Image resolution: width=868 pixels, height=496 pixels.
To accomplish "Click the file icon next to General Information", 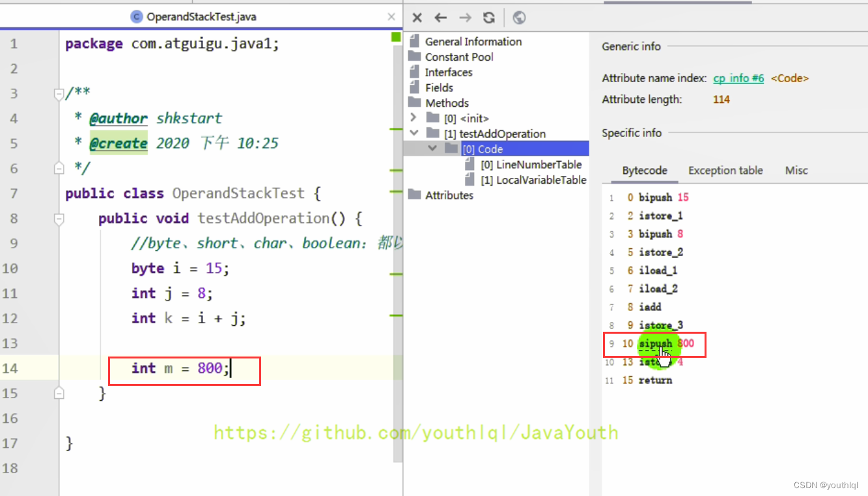I will (414, 40).
